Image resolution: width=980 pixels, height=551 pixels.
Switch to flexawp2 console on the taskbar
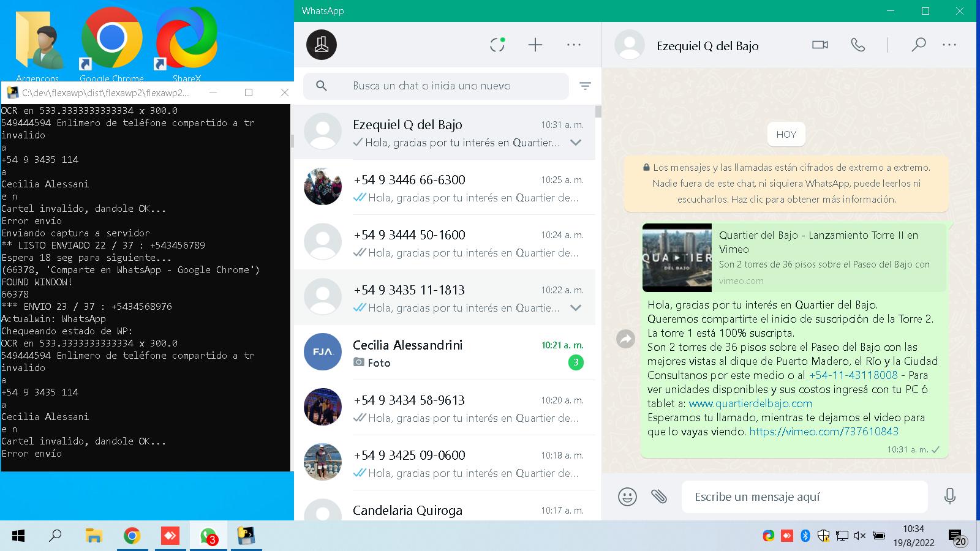pyautogui.click(x=246, y=536)
